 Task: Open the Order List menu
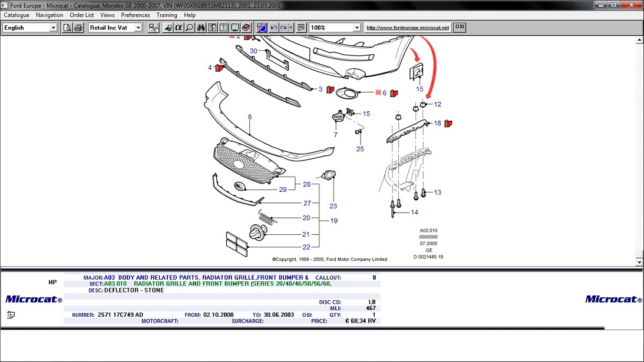point(81,15)
